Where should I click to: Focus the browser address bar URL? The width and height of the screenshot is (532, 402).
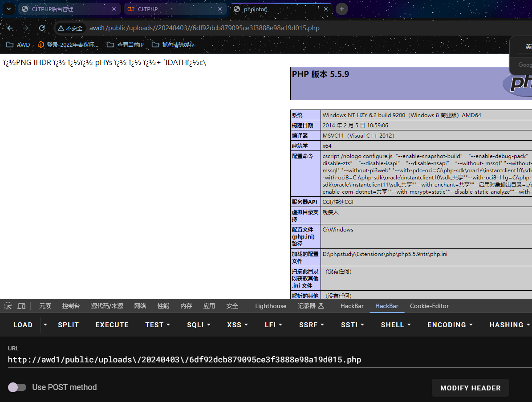pyautogui.click(x=204, y=28)
